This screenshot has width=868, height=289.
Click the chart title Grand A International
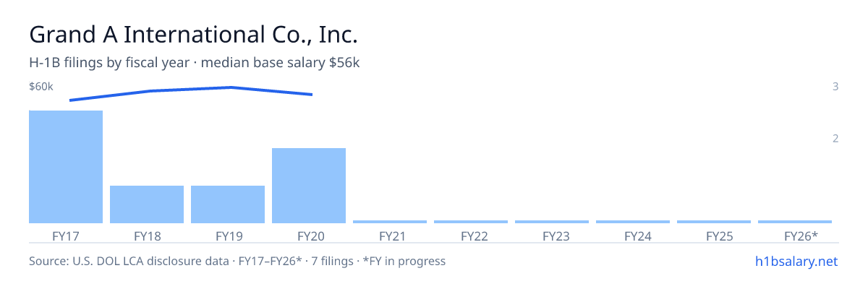point(194,35)
